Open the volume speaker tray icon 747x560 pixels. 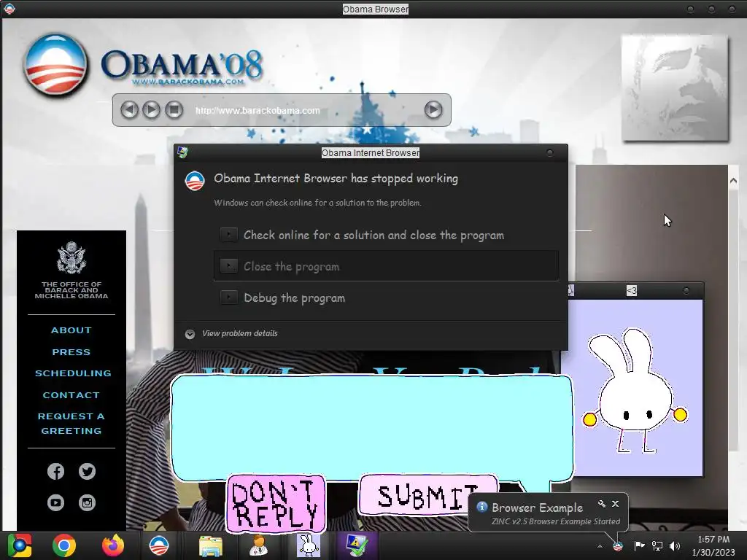[x=675, y=546]
